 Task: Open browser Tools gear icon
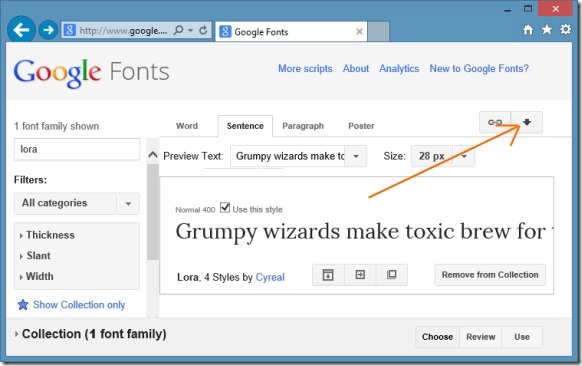tap(566, 29)
